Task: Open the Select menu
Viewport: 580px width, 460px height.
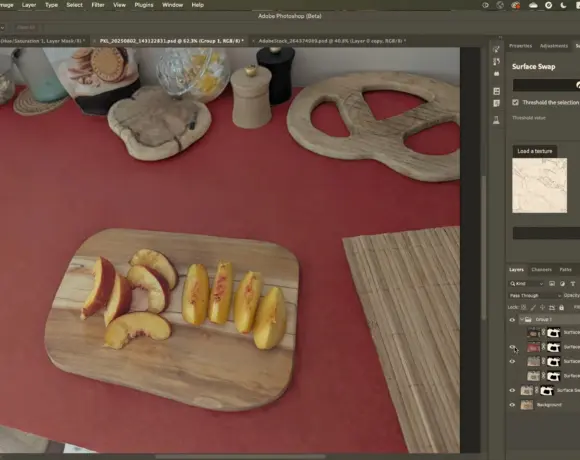Action: pos(74,5)
